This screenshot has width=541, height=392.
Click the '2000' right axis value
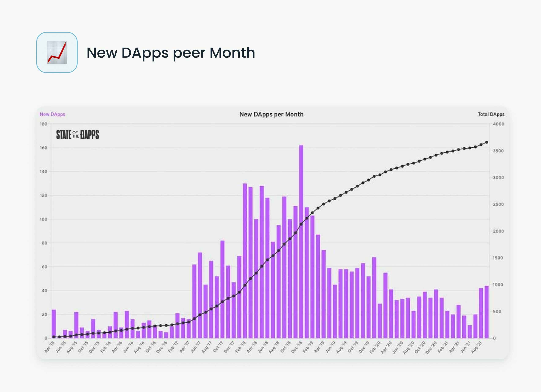[x=499, y=231]
